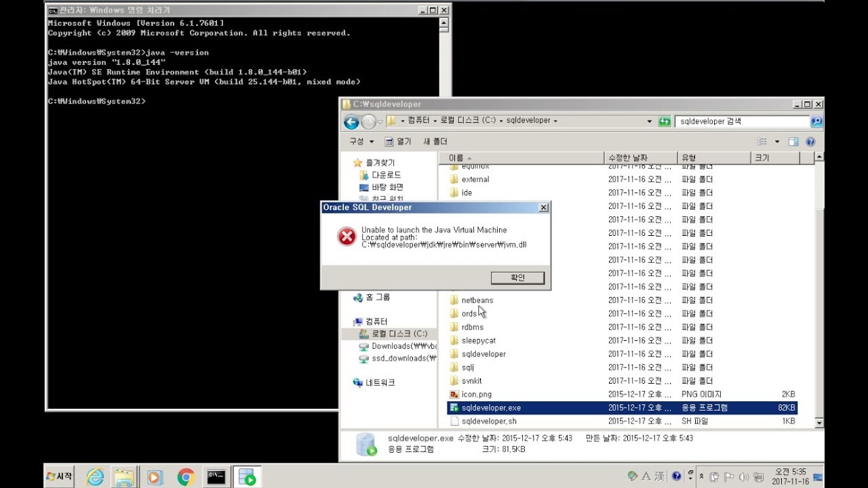Open File Explorer from the taskbar
Screen dimensions: 868x488
[x=125, y=477]
